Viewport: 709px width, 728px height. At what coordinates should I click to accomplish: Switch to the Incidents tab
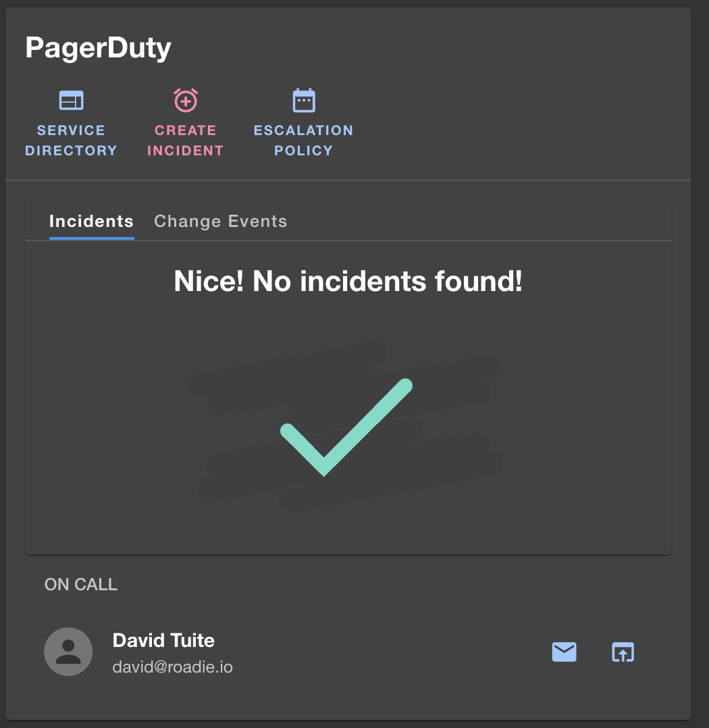click(x=91, y=222)
